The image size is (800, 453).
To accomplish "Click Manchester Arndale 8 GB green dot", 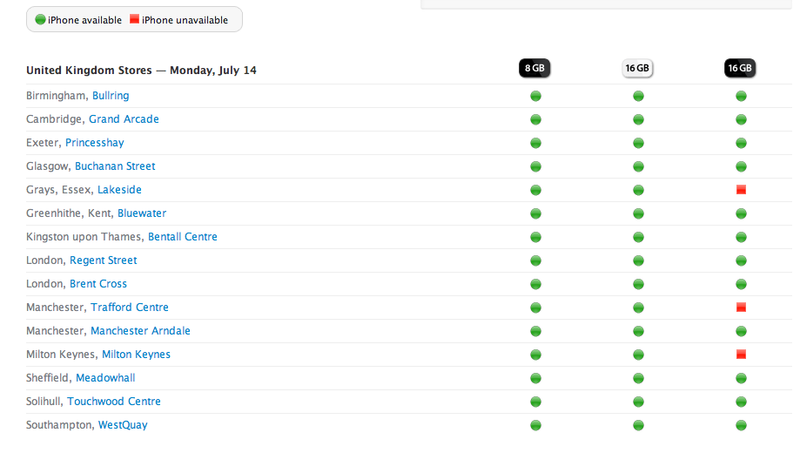I will (535, 331).
